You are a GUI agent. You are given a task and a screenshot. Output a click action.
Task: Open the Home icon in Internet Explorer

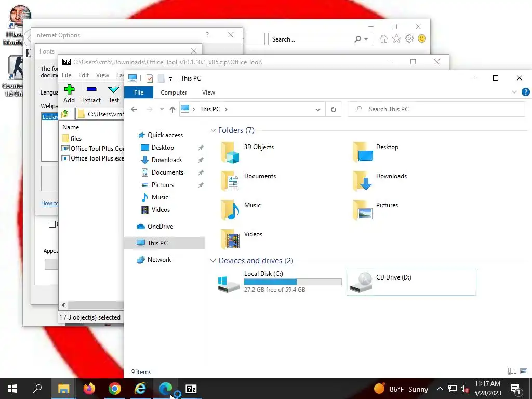click(384, 38)
